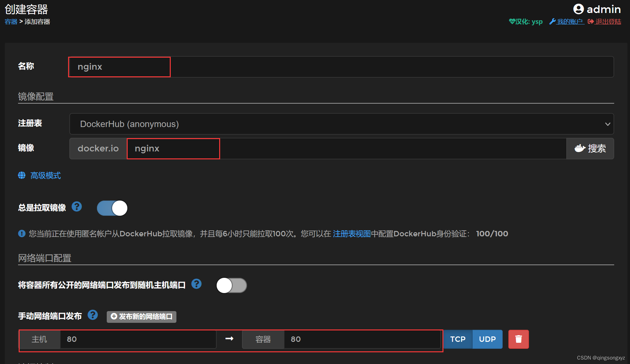Click help icon beside random host ports option
Viewport: 630px width, 364px height.
tap(196, 284)
